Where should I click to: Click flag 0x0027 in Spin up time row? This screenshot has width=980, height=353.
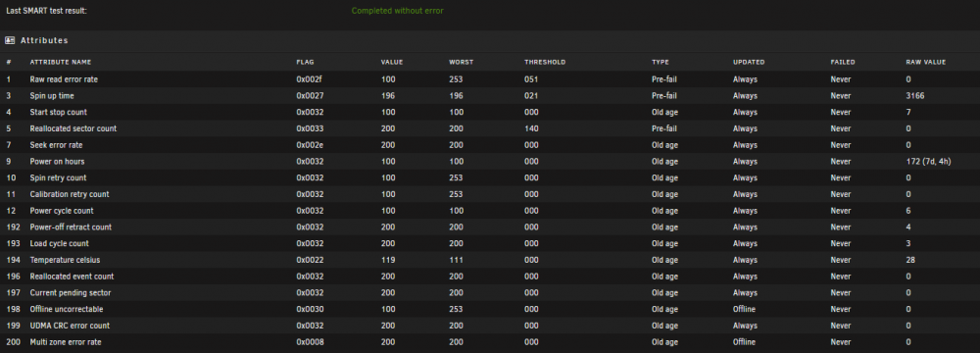coord(310,96)
